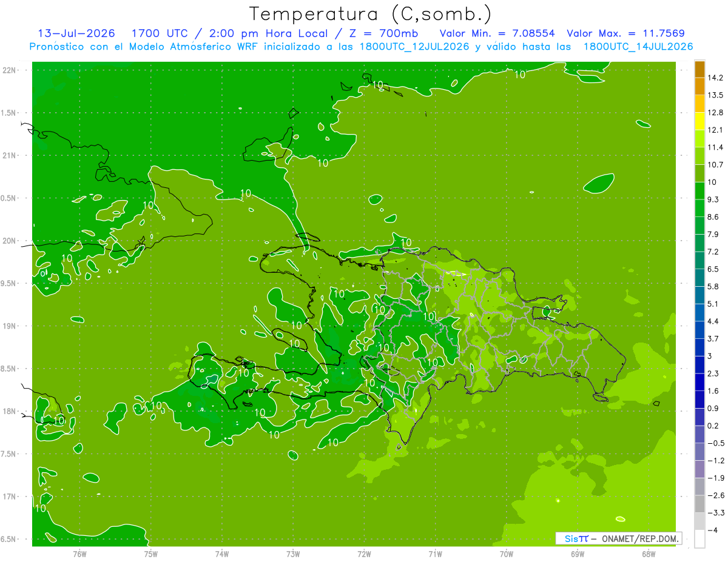Click the colorbar label "9.3"
The image size is (728, 562).
click(x=713, y=199)
